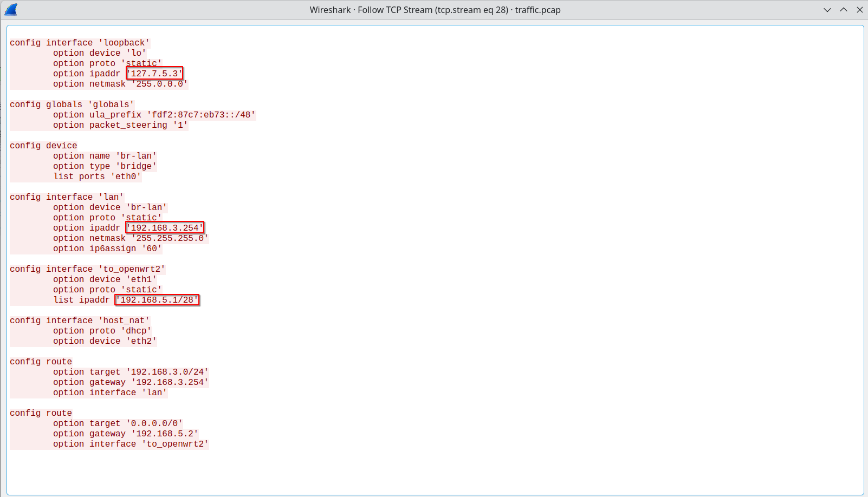The image size is (868, 497).
Task: Select the ula_prefix line 'fdf2:87c7:eb73::/48'
Action: coord(154,115)
